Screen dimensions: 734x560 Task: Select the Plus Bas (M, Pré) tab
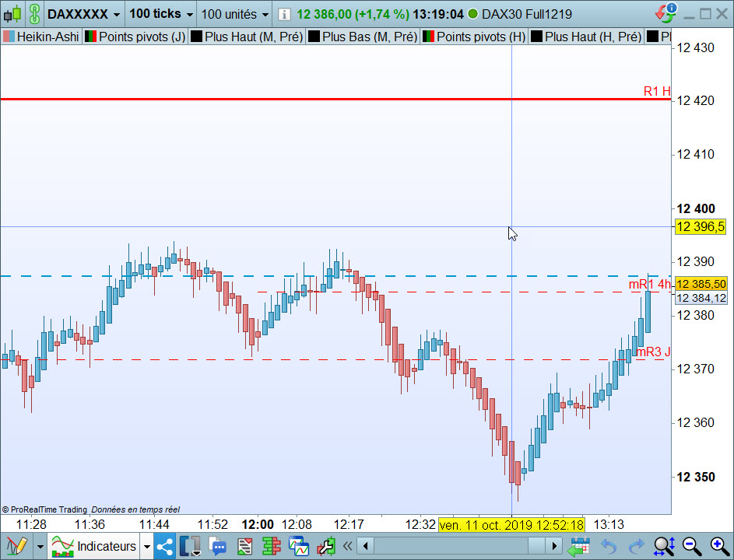363,37
